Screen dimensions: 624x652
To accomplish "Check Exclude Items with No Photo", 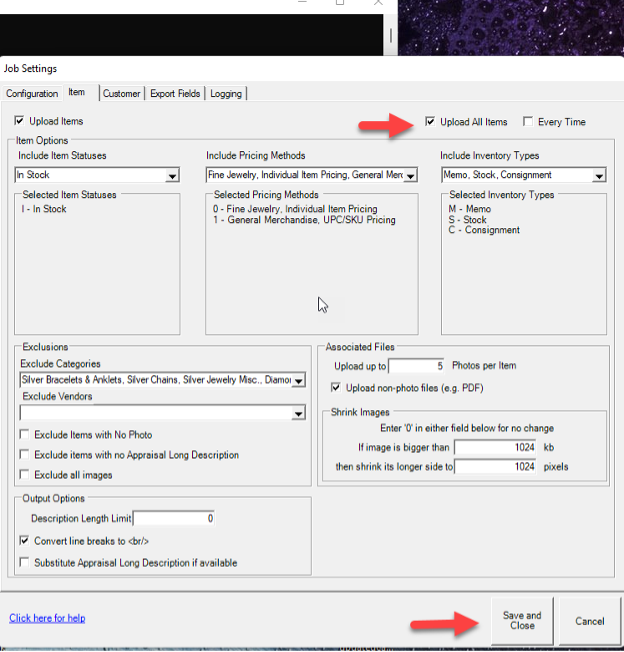I will tap(25, 435).
